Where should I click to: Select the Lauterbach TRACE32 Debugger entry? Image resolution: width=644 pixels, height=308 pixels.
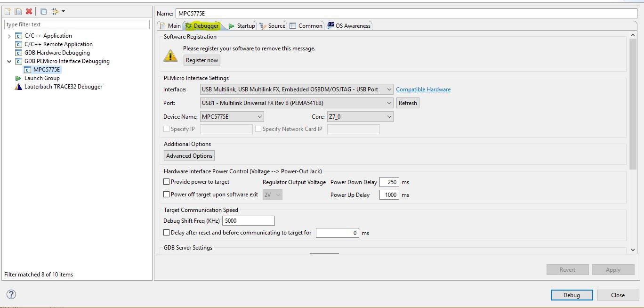pos(63,87)
